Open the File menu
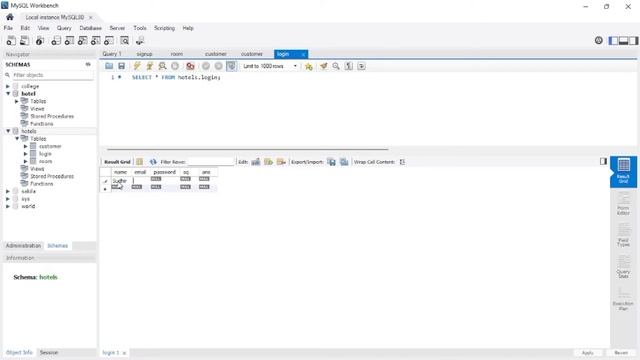The image size is (640, 360). pos(8,28)
